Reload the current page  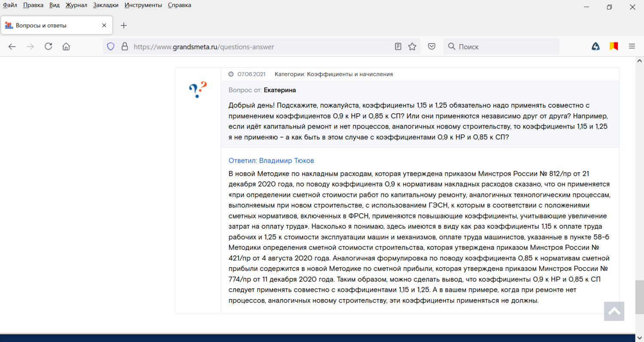[x=48, y=47]
